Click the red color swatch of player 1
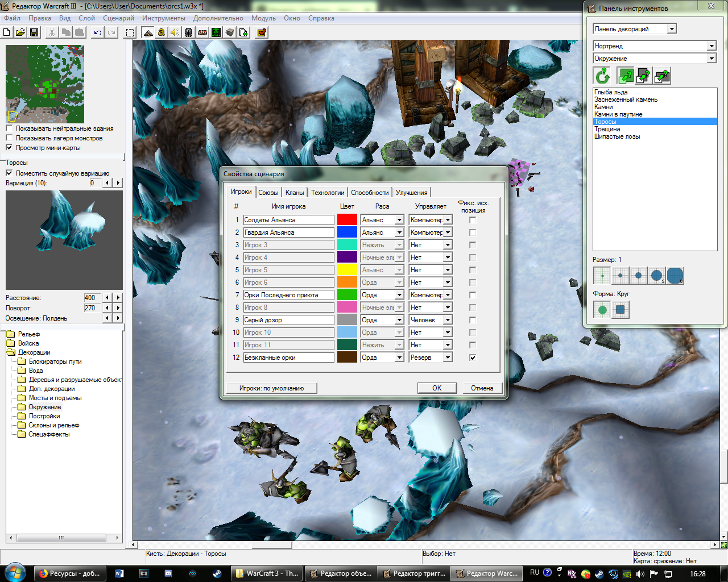The width and height of the screenshot is (728, 582). pyautogui.click(x=347, y=220)
